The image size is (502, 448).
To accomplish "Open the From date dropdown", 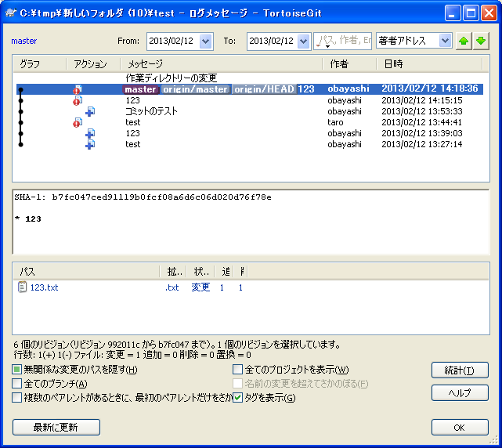I will click(x=206, y=41).
